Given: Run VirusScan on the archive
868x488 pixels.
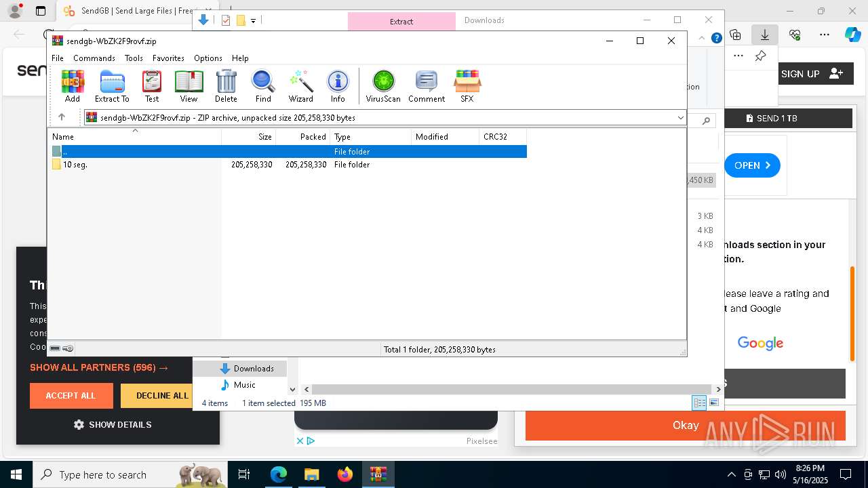Looking at the screenshot, I should 383,86.
